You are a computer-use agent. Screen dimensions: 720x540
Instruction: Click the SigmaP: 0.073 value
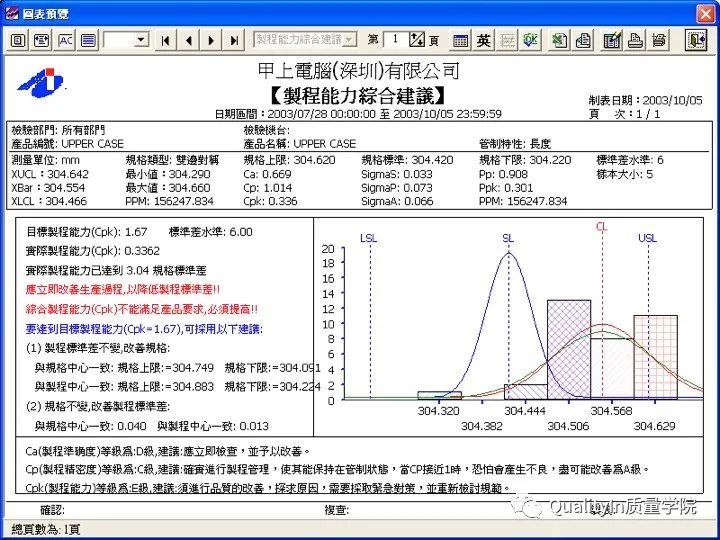click(397, 188)
